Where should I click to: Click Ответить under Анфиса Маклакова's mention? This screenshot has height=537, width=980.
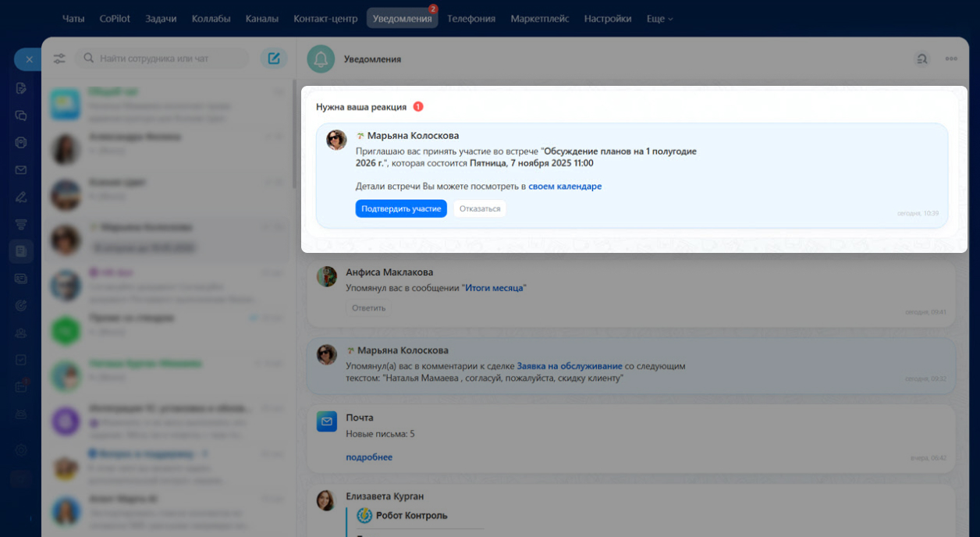point(368,308)
